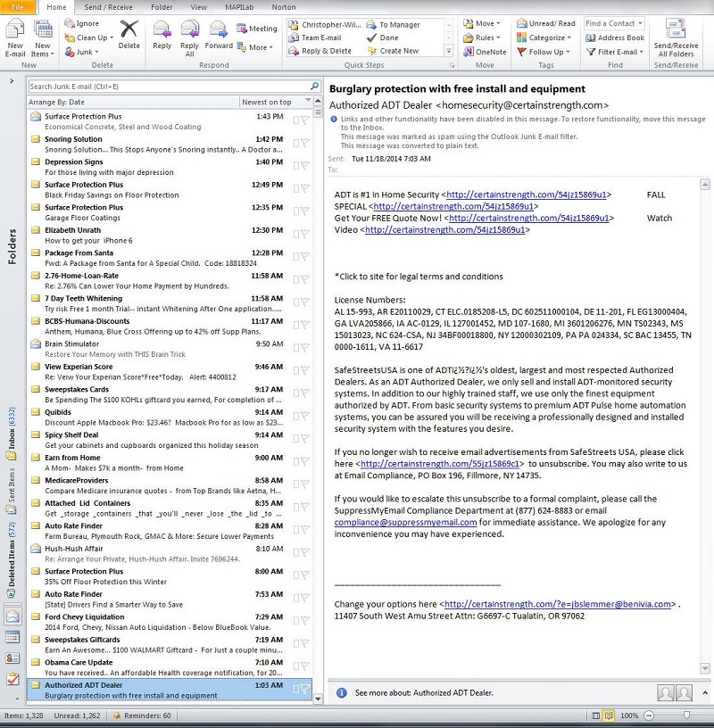Switch to the Send / Receive tab

[108, 7]
